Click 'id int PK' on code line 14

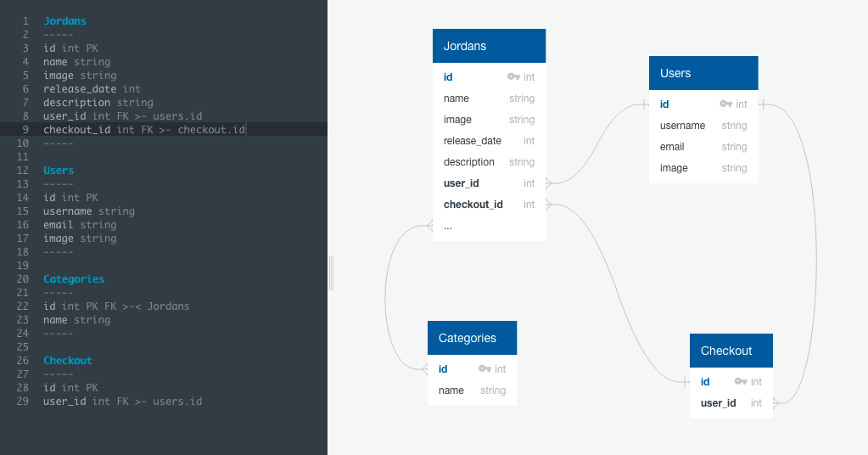point(70,198)
